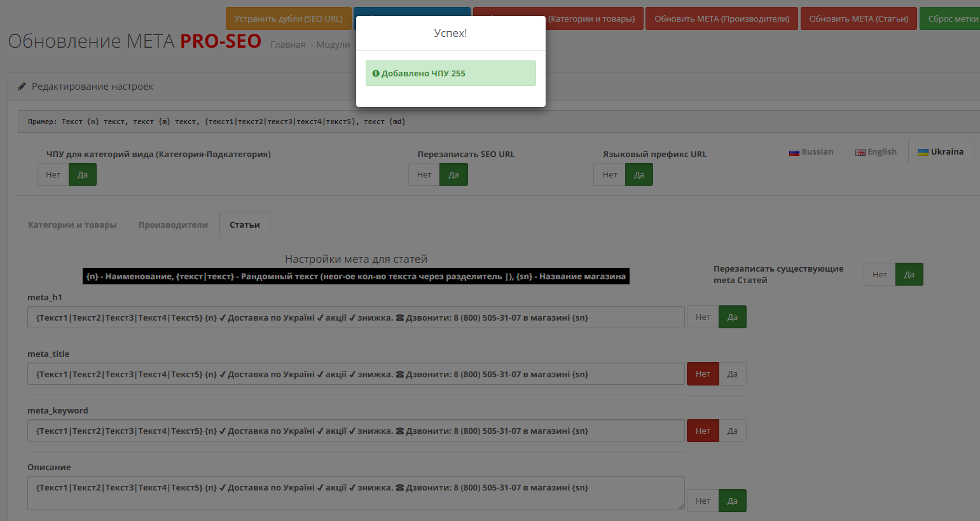980x521 pixels.
Task: Click inside the Описание textarea
Action: pos(355,493)
